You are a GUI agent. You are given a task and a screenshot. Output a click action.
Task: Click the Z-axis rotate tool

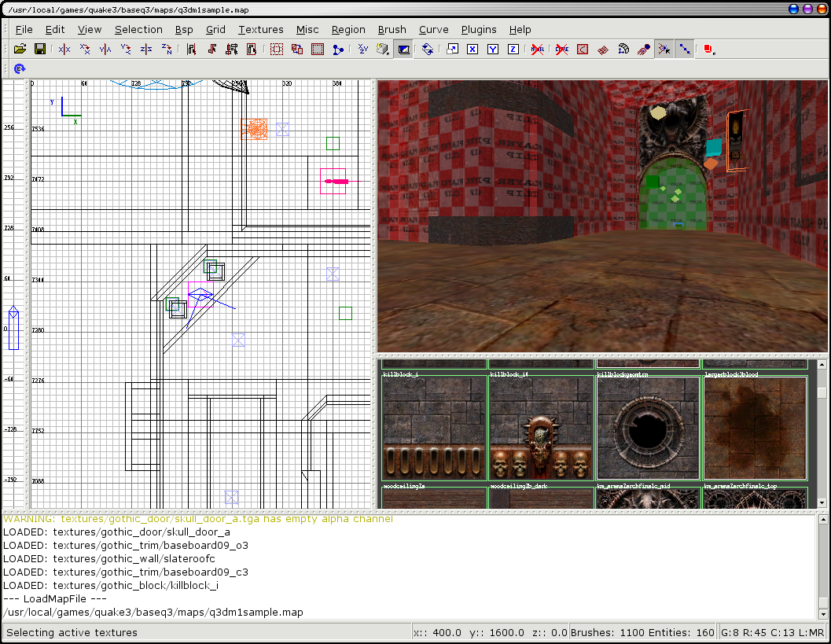point(167,49)
